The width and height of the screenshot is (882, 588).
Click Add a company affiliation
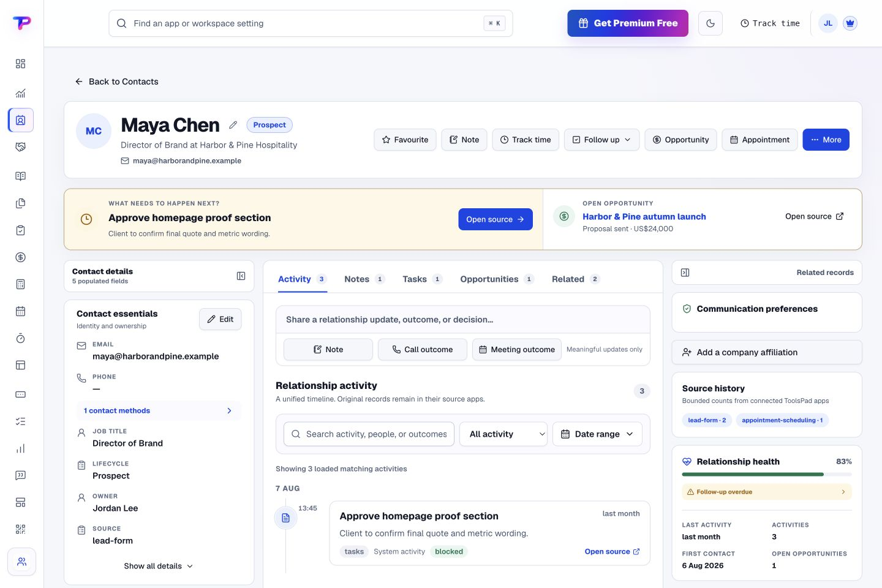[x=767, y=352]
